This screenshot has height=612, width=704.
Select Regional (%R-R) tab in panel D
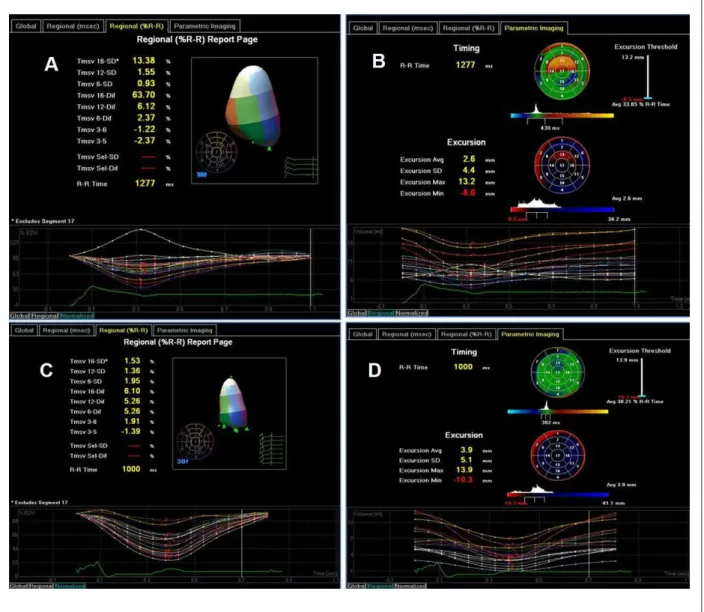pyautogui.click(x=466, y=334)
